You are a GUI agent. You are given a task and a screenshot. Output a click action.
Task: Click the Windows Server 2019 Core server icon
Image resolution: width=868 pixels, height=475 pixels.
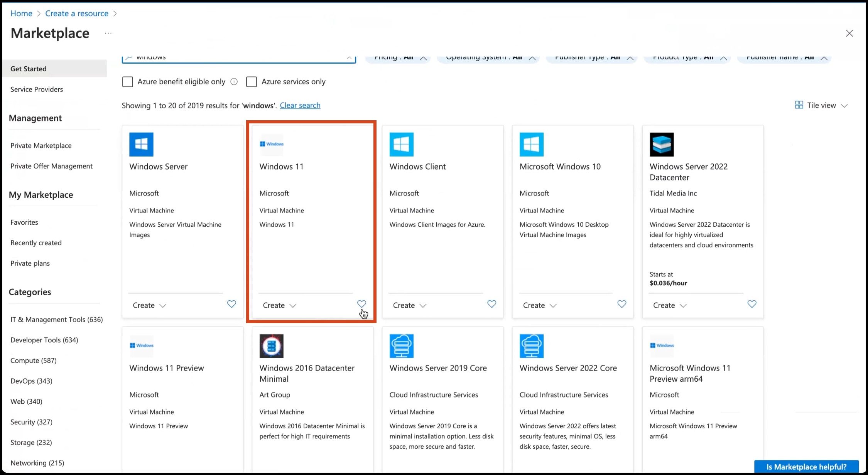point(401,346)
